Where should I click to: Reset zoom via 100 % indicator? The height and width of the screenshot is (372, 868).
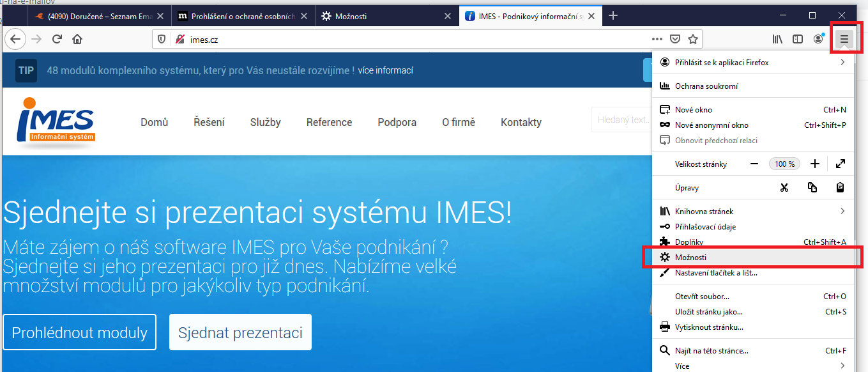click(784, 164)
